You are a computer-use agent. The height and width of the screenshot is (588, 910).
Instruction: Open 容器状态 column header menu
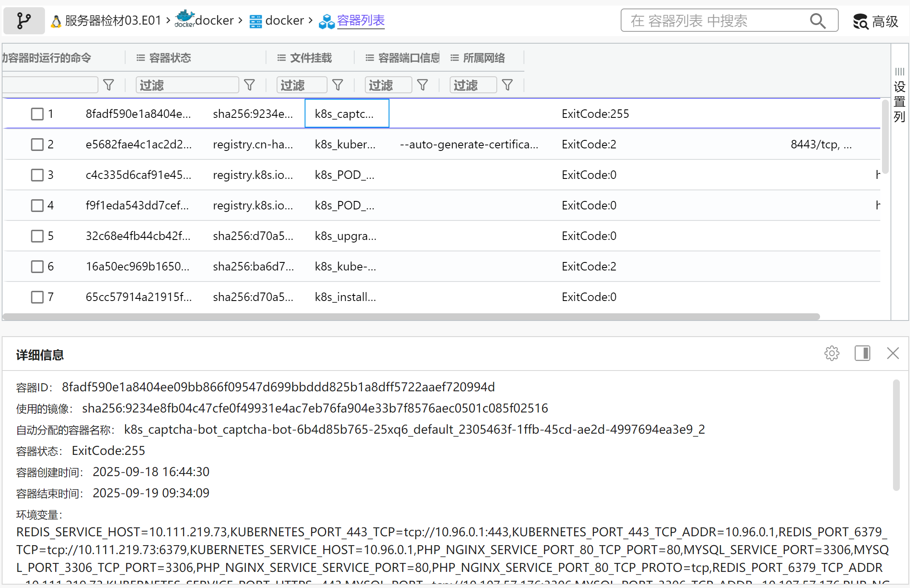tap(140, 58)
